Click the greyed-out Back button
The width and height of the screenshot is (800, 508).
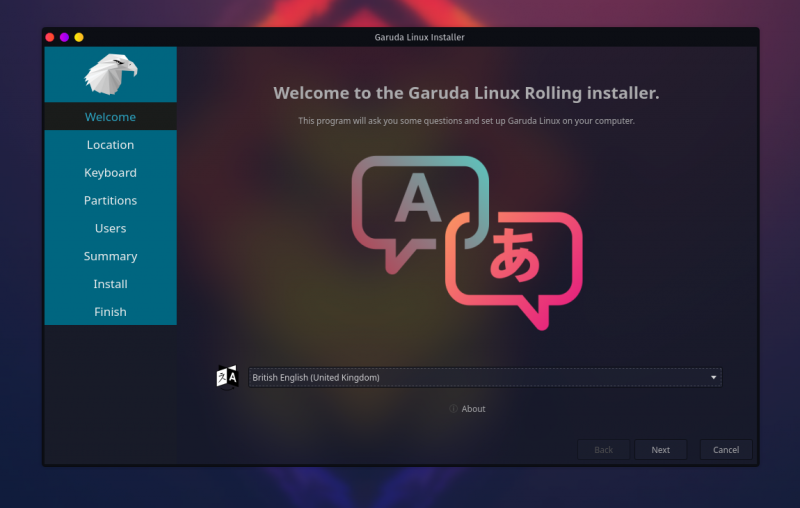604,450
